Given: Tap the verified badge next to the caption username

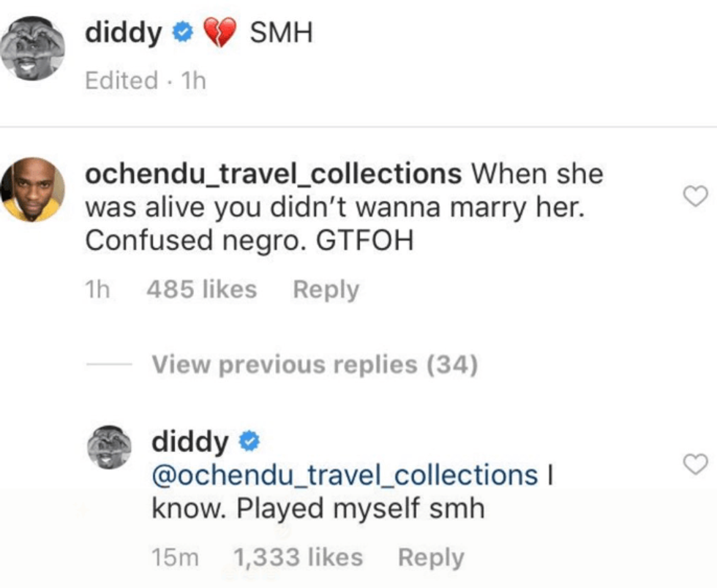Looking at the screenshot, I should (x=181, y=34).
